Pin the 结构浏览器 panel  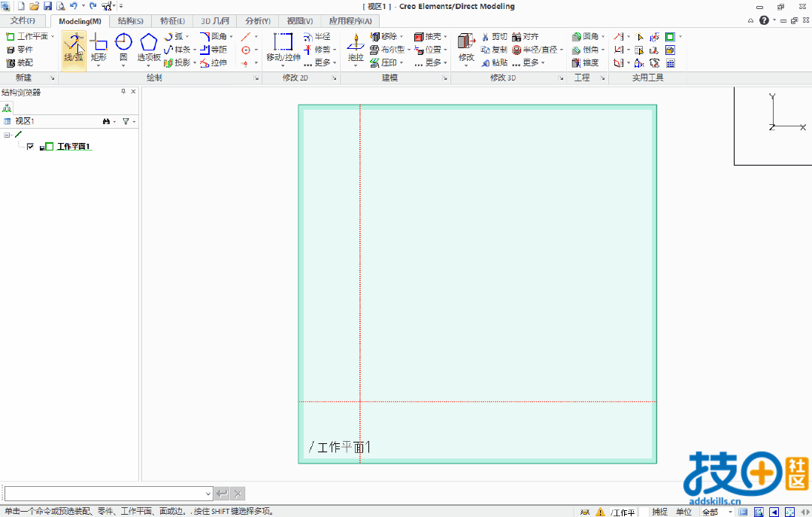pyautogui.click(x=123, y=91)
